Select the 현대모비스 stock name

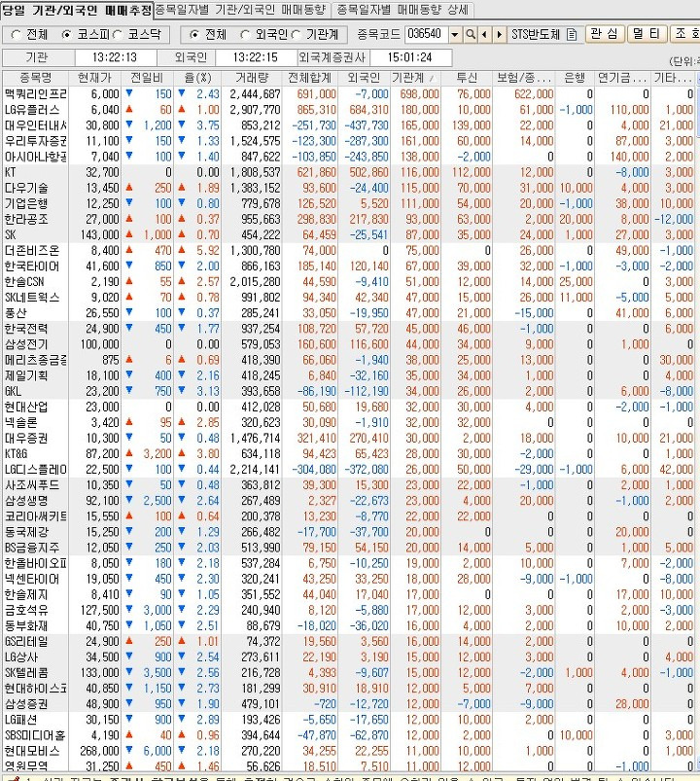coord(32,751)
